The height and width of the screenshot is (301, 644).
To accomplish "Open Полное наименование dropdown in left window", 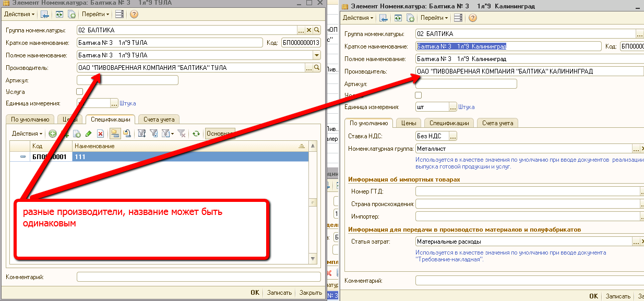I will tap(316, 55).
